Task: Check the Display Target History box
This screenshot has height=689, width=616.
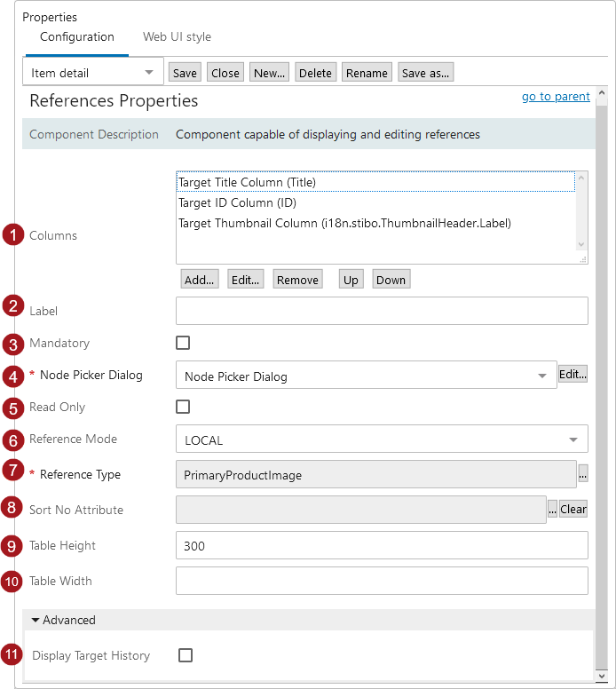Action: point(186,655)
